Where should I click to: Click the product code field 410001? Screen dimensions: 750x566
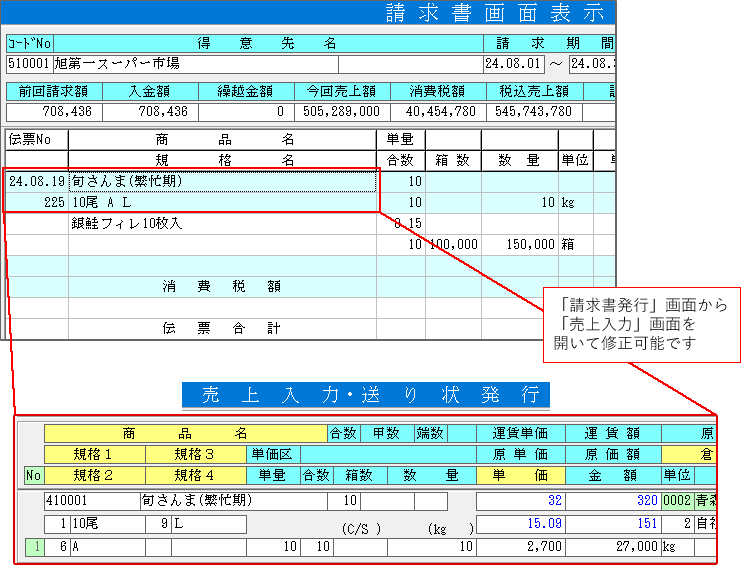coord(91,500)
